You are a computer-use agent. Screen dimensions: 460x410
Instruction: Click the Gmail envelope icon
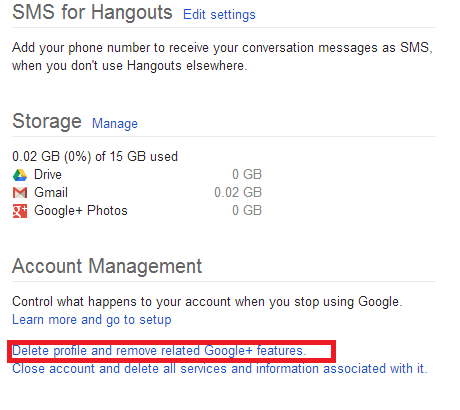(x=20, y=193)
